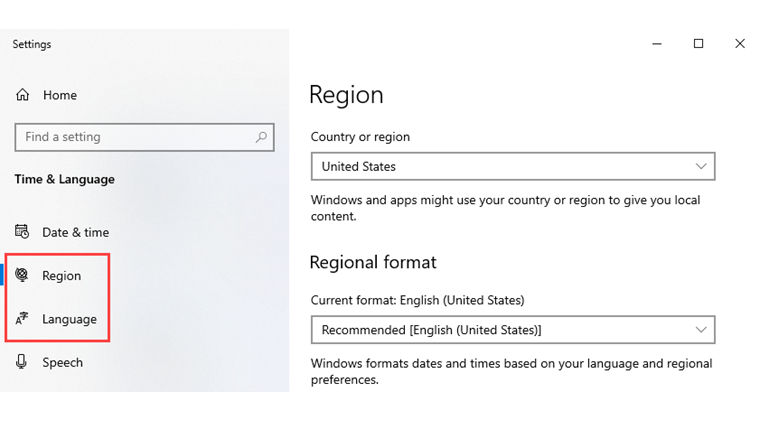760x422 pixels.
Task: Minimize the Settings window
Action: [x=657, y=43]
